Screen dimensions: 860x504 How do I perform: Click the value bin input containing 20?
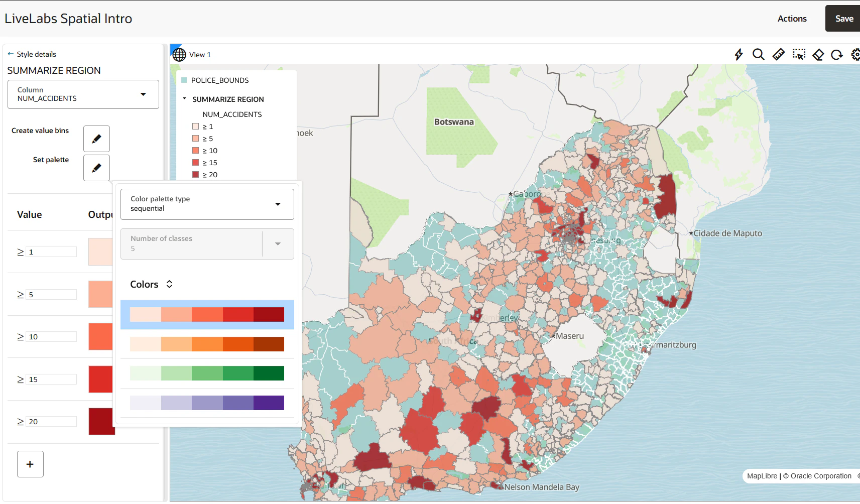tap(52, 422)
